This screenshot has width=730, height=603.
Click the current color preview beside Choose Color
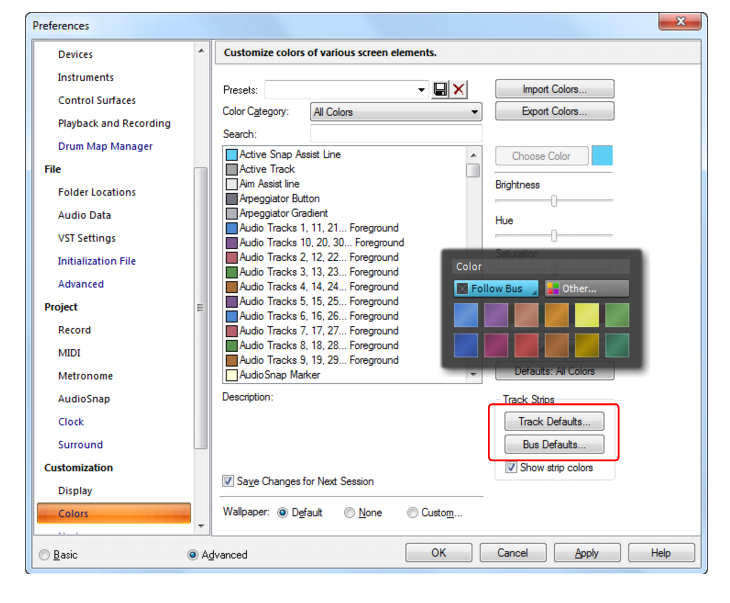602,155
